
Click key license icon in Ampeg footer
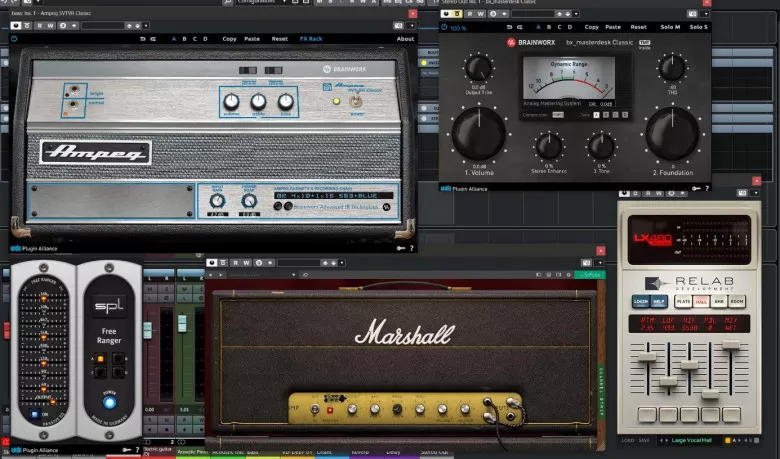click(x=401, y=248)
